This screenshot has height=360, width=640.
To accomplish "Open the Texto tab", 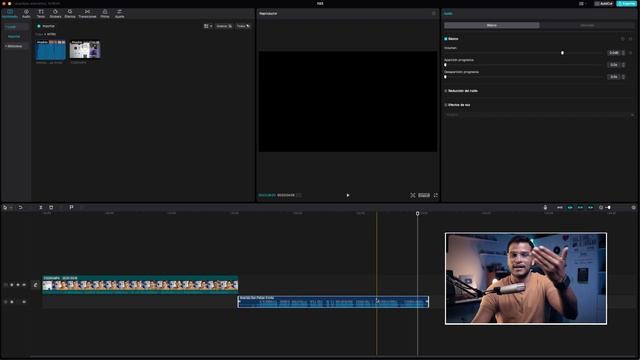I will (41, 13).
